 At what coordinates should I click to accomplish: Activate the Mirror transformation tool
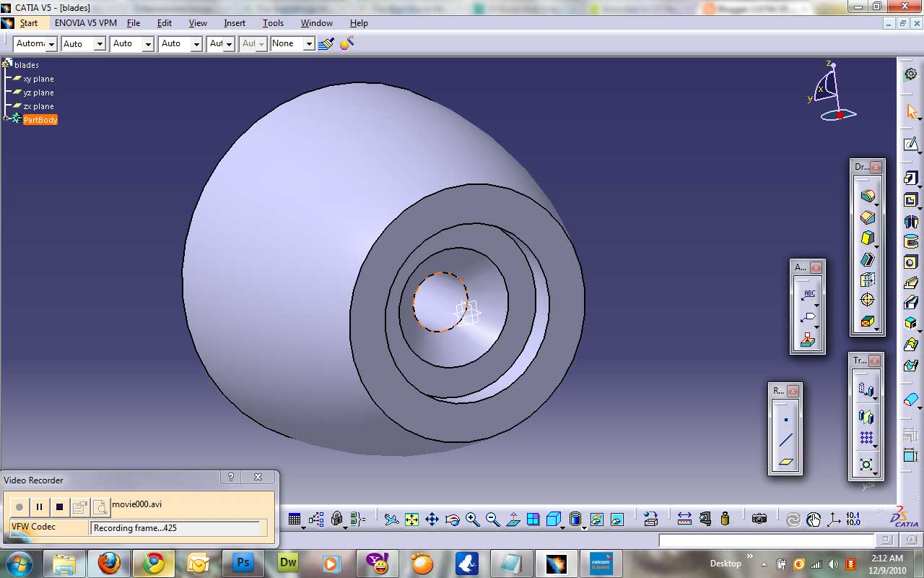tap(866, 415)
